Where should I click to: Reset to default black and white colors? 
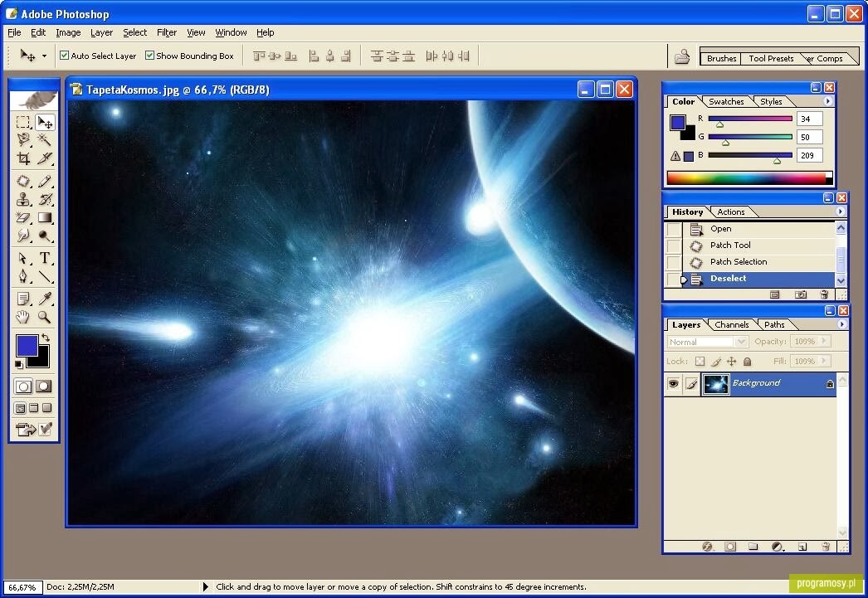point(19,364)
